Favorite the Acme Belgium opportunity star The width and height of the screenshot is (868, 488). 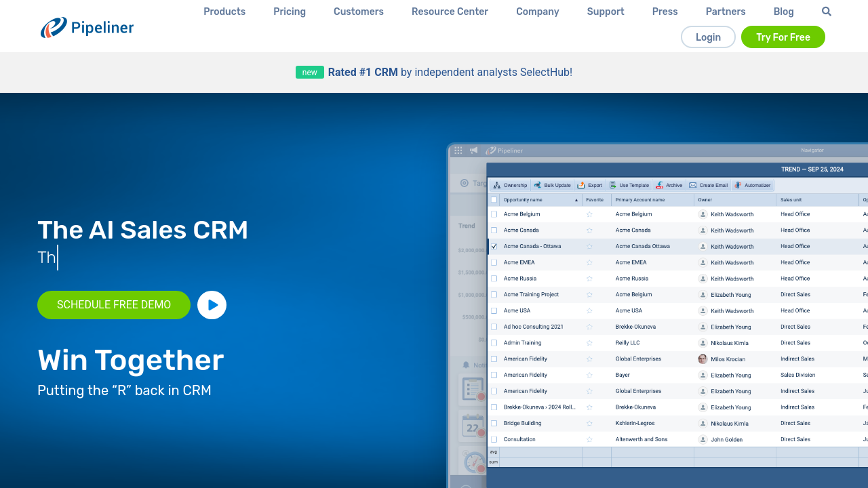click(x=589, y=214)
